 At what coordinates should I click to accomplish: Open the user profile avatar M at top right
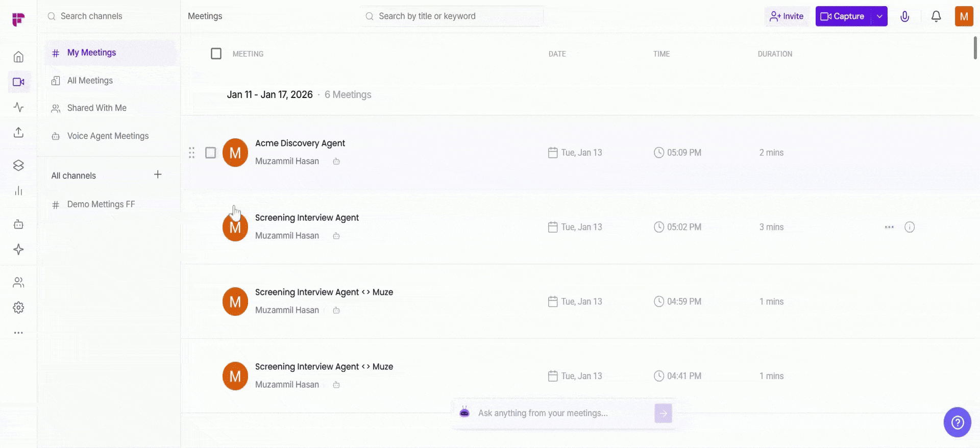(964, 16)
